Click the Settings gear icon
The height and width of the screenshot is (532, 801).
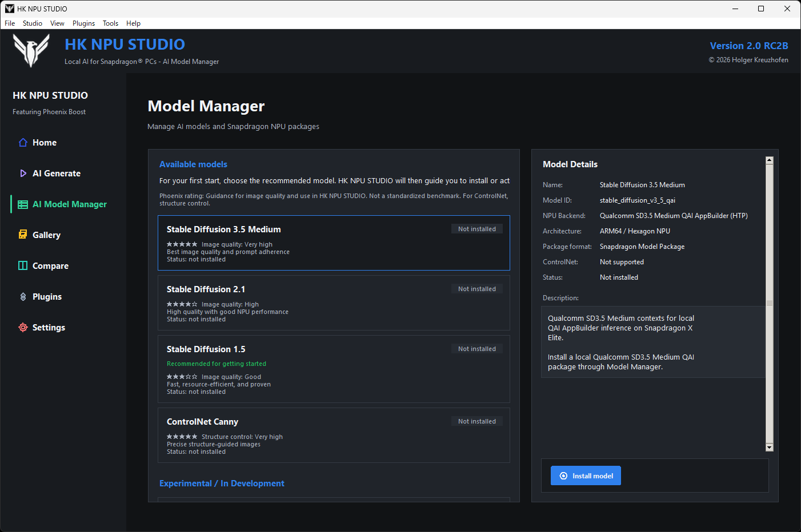[23, 328]
